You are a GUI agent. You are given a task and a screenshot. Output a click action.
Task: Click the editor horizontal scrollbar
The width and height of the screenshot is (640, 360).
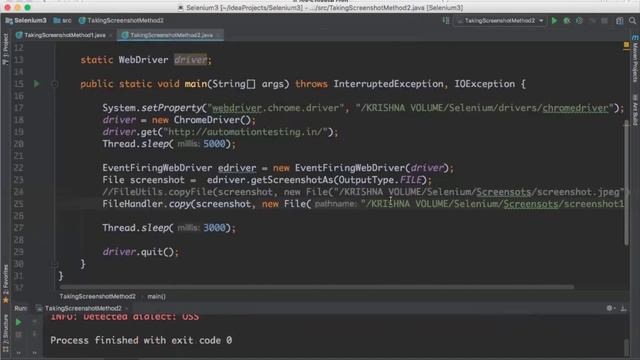(316, 287)
